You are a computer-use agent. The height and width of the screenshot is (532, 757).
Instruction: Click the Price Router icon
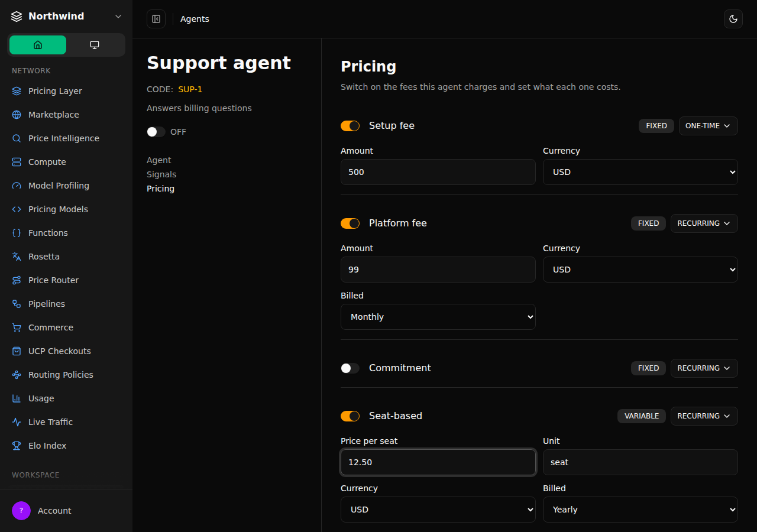click(x=17, y=280)
